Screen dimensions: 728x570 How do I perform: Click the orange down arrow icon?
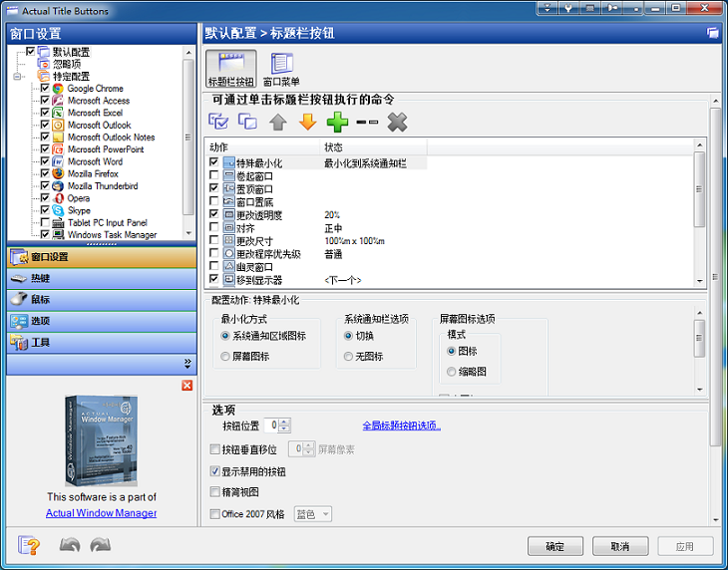(307, 122)
